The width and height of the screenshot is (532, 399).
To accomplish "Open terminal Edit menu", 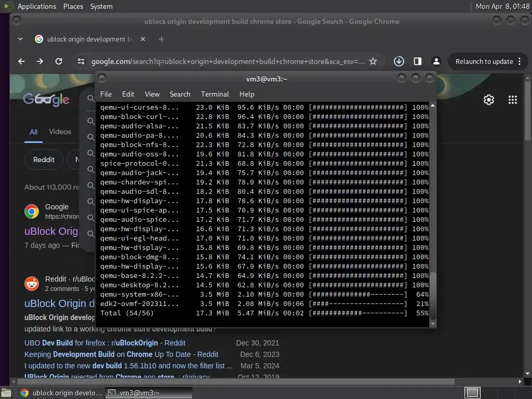I will (x=128, y=94).
